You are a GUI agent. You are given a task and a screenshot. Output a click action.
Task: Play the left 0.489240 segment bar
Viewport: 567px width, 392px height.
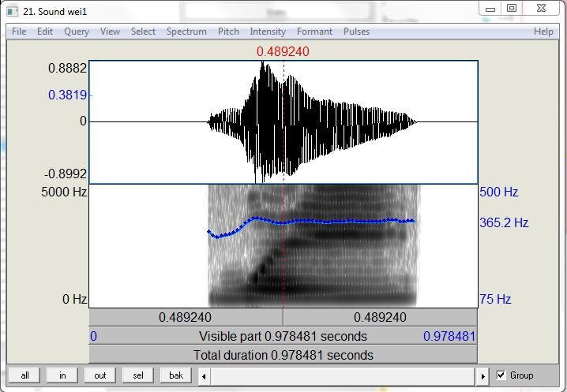point(186,317)
